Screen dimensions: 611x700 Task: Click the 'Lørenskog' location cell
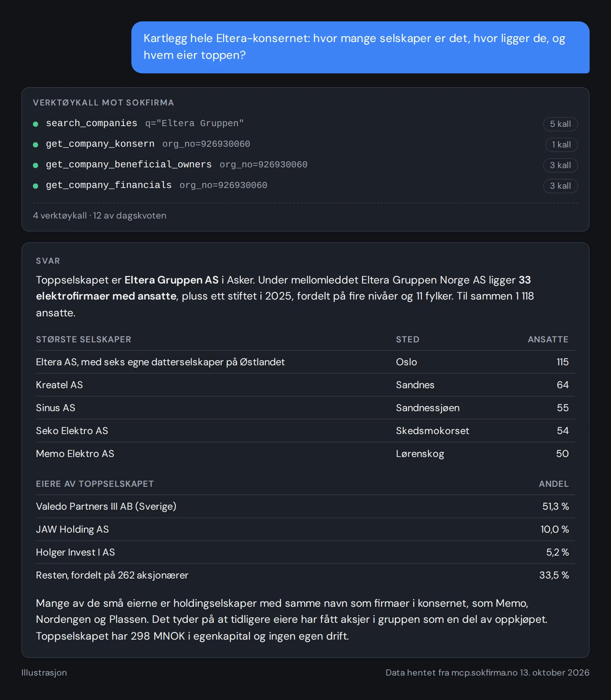(420, 454)
